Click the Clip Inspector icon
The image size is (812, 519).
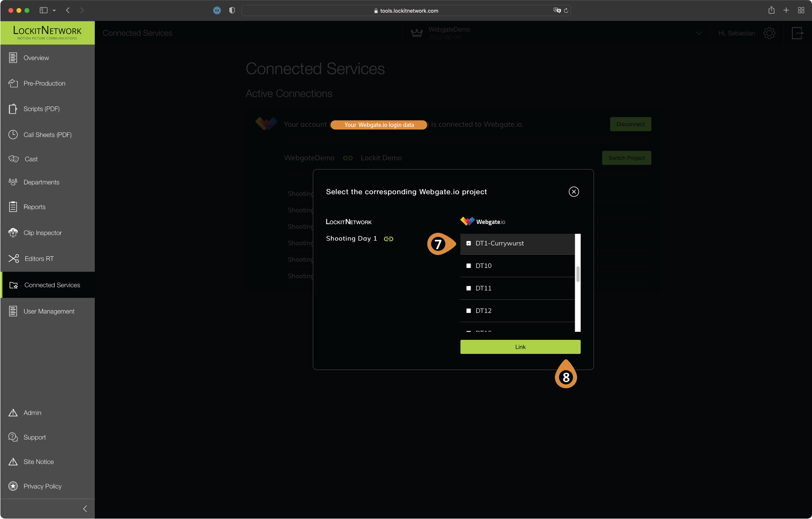[x=13, y=233]
